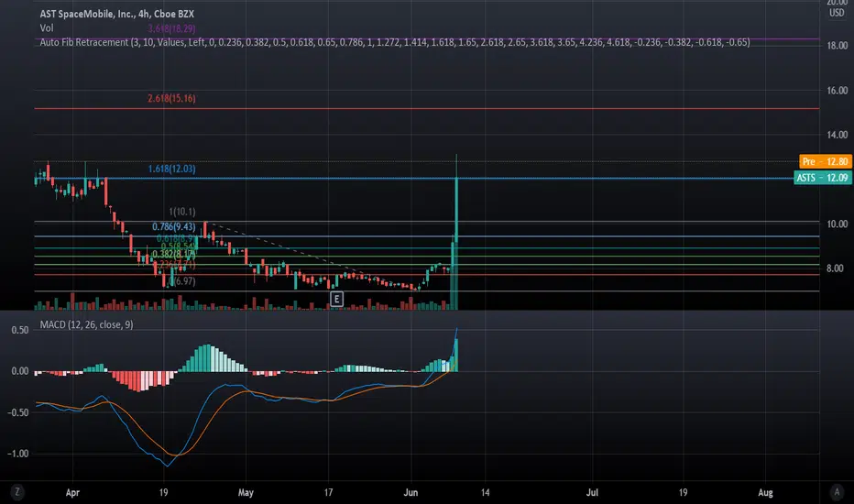Click the earnings 'E' marker on the chart
854x504 pixels.
[336, 299]
